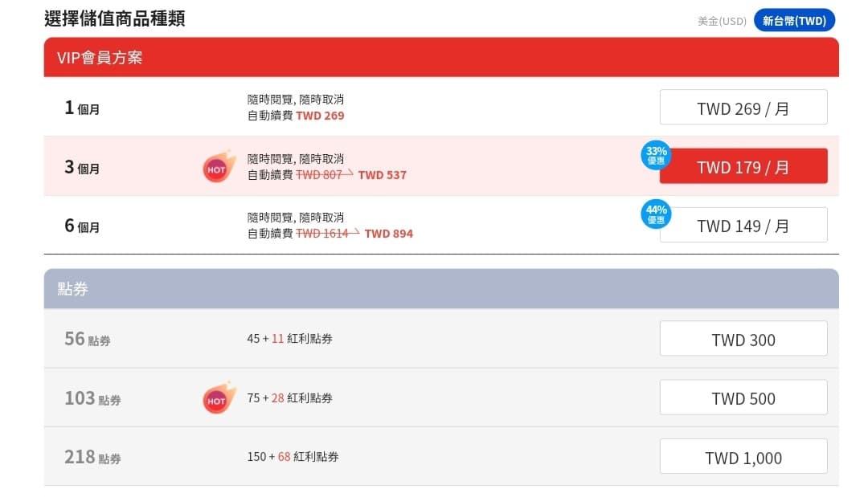Click the 點券 section header
The width and height of the screenshot is (868, 497).
click(x=441, y=288)
